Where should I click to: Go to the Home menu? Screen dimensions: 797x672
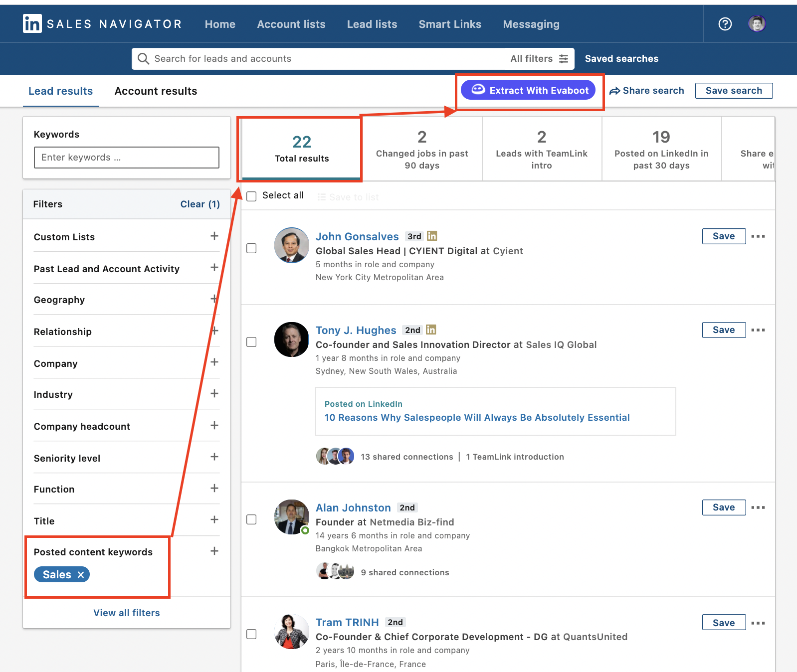[x=220, y=24]
